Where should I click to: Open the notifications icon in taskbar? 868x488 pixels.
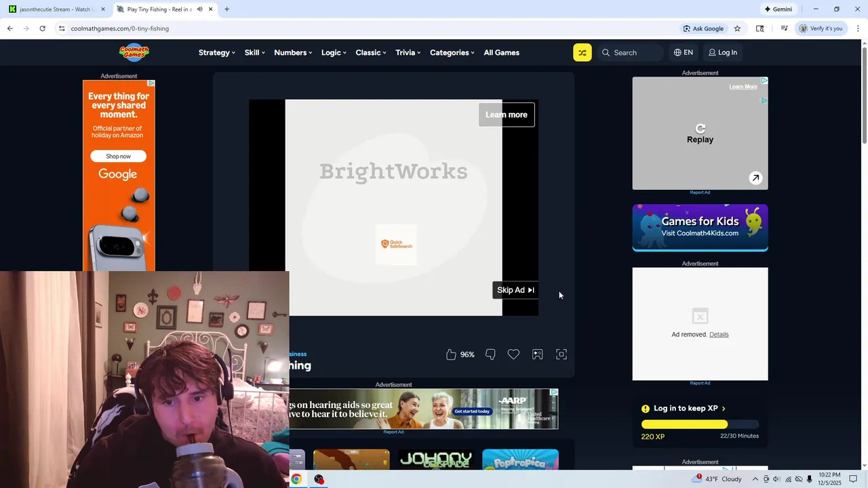point(853,479)
